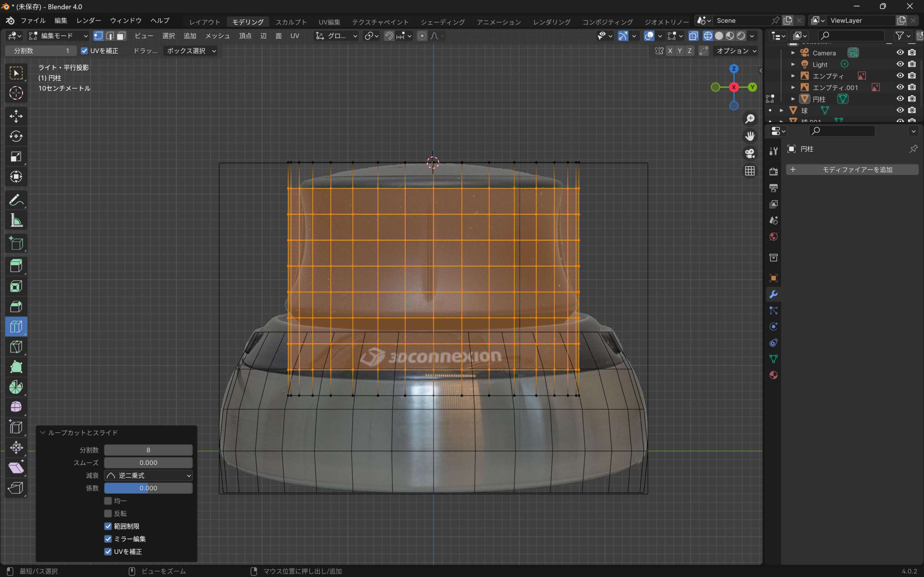The image size is (924, 577).
Task: Expand the 円柱 object in outliner
Action: point(793,99)
